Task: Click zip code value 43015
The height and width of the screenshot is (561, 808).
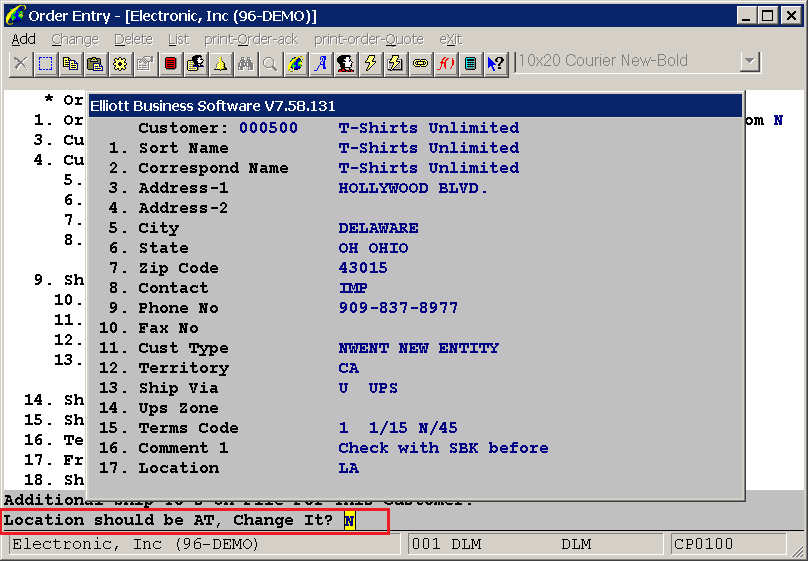Action: [363, 268]
